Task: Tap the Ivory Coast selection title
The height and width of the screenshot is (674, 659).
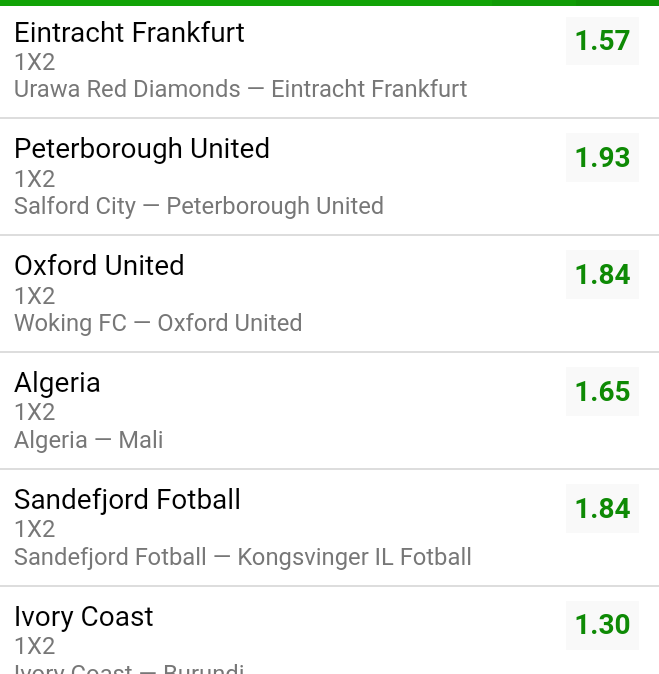Action: (x=84, y=616)
